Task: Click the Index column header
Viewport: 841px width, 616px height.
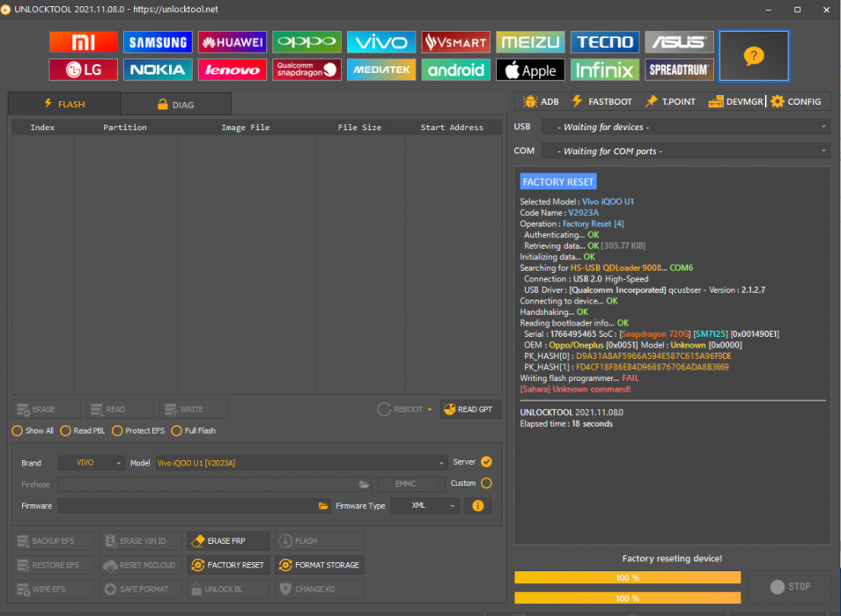Action: pos(42,128)
